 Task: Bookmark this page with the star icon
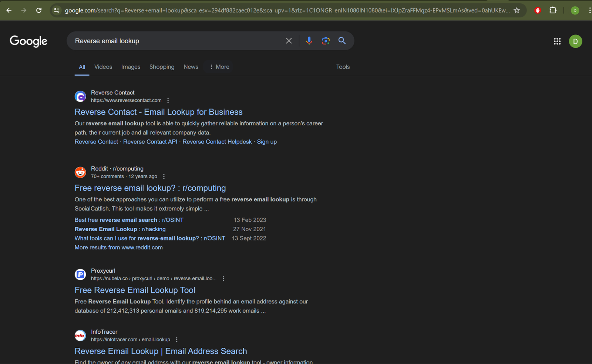point(517,10)
